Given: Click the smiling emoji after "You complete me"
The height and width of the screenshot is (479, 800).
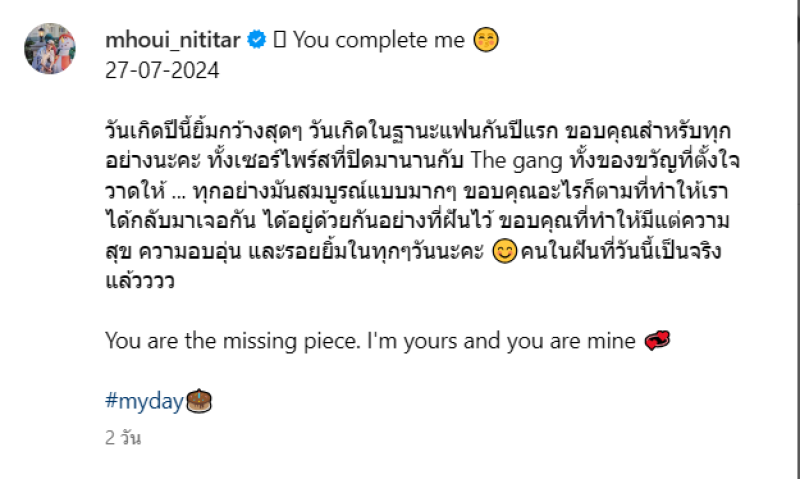Looking at the screenshot, I should (x=486, y=41).
